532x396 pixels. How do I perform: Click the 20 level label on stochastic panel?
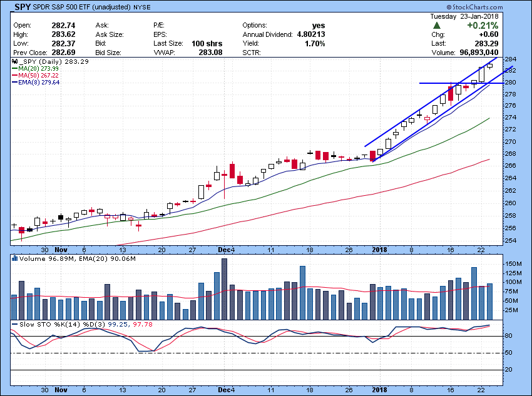[508, 370]
